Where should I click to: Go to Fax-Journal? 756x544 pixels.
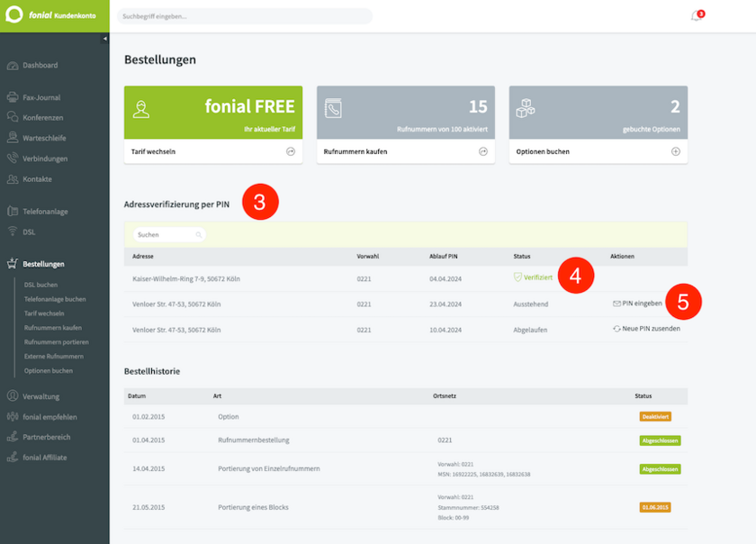41,97
